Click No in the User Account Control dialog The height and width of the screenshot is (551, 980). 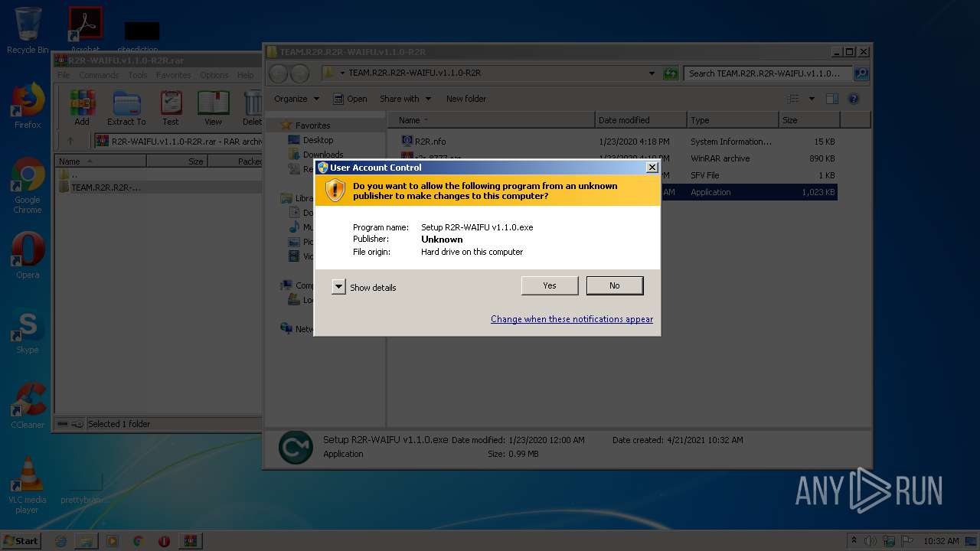(x=615, y=285)
